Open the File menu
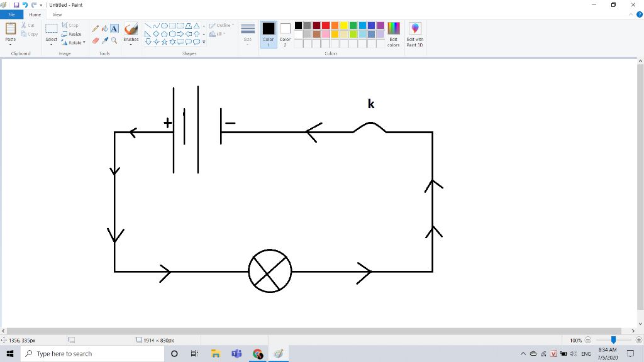The height and width of the screenshot is (362, 644). [11, 15]
